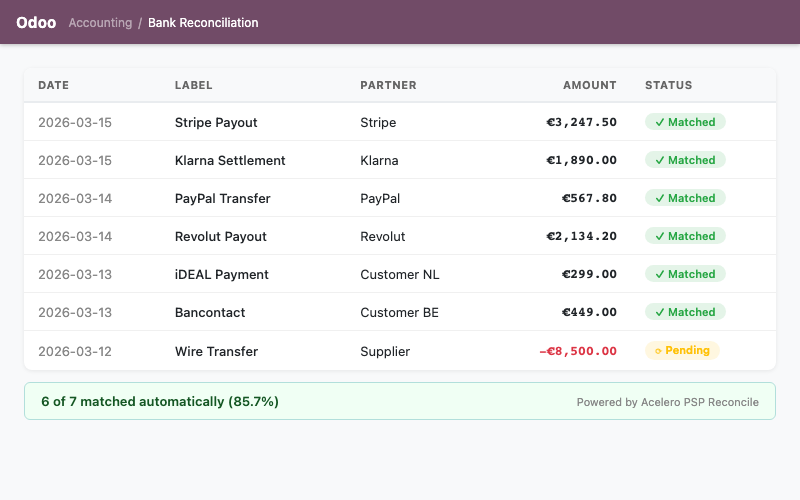The image size is (800, 500).
Task: Click the Matched badge for Stripe Payout
Action: pyautogui.click(x=685, y=122)
